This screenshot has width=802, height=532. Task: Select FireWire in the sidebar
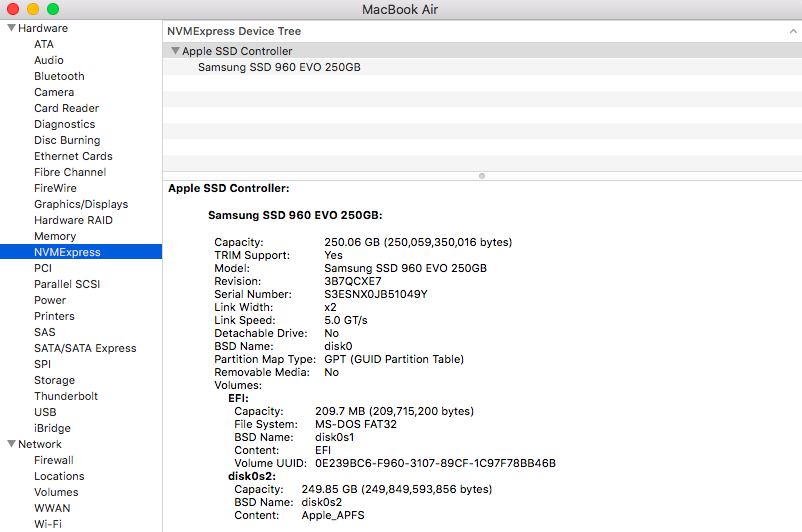pyautogui.click(x=55, y=188)
